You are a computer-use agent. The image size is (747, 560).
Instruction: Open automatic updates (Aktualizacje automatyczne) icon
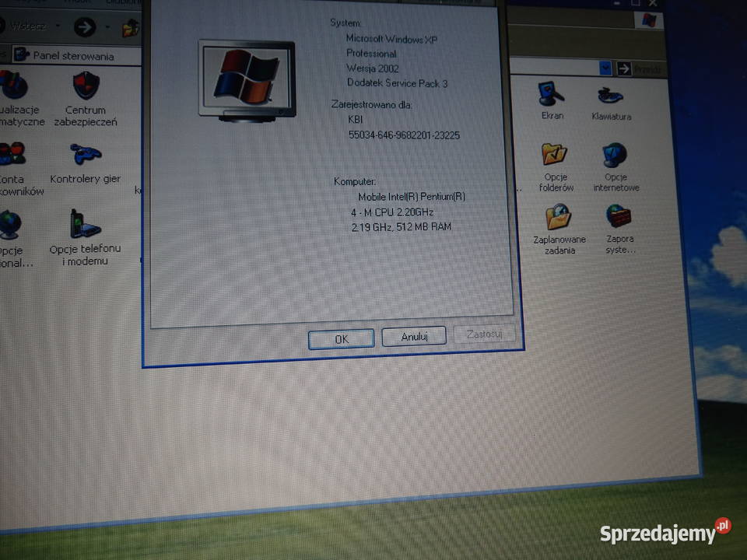pos(13,86)
